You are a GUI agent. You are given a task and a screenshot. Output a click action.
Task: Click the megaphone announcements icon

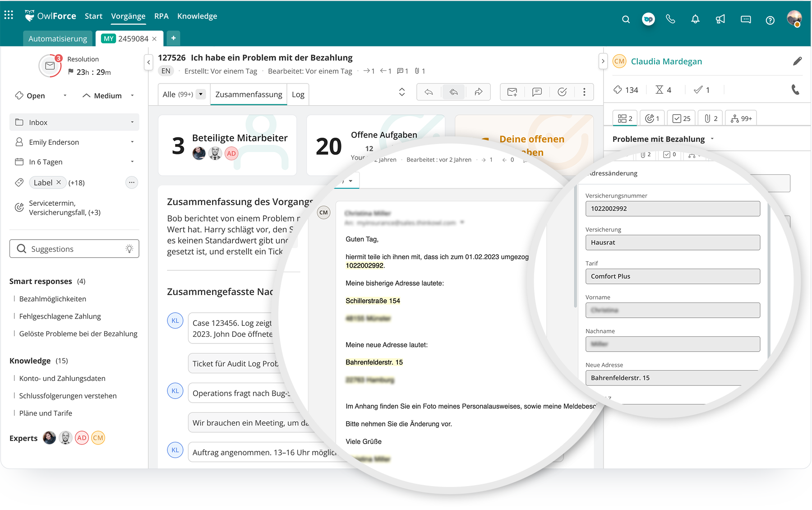[720, 19]
